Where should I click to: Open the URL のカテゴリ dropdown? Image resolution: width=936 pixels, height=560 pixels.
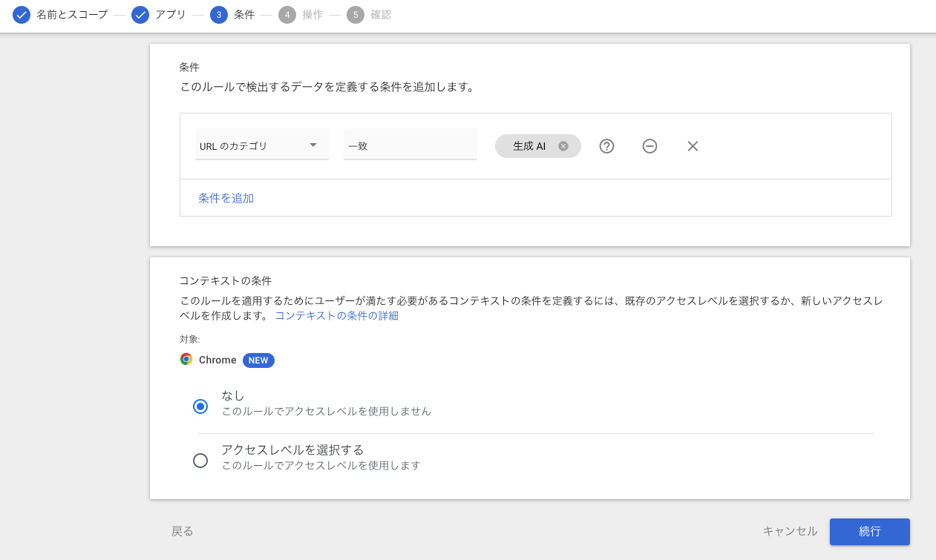(x=261, y=145)
